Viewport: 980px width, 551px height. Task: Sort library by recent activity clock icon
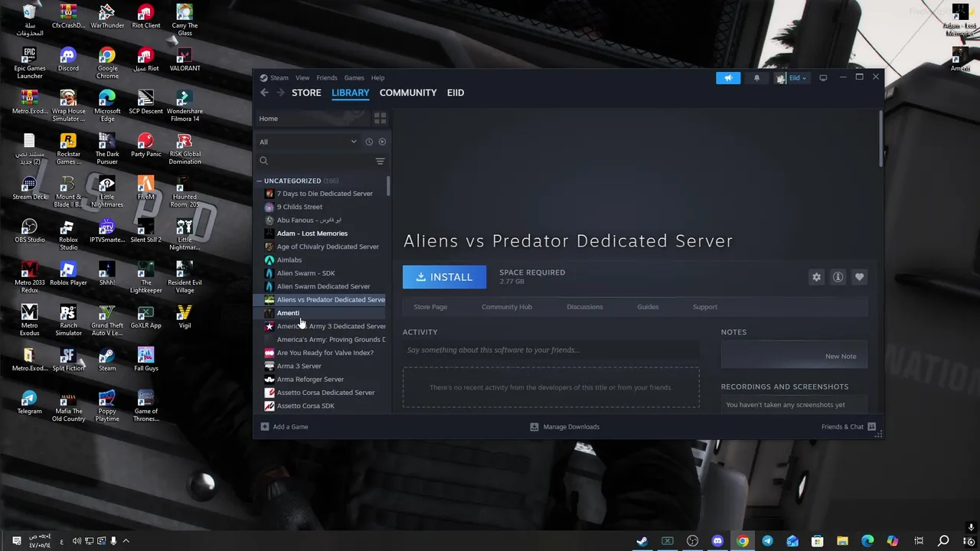coord(369,142)
